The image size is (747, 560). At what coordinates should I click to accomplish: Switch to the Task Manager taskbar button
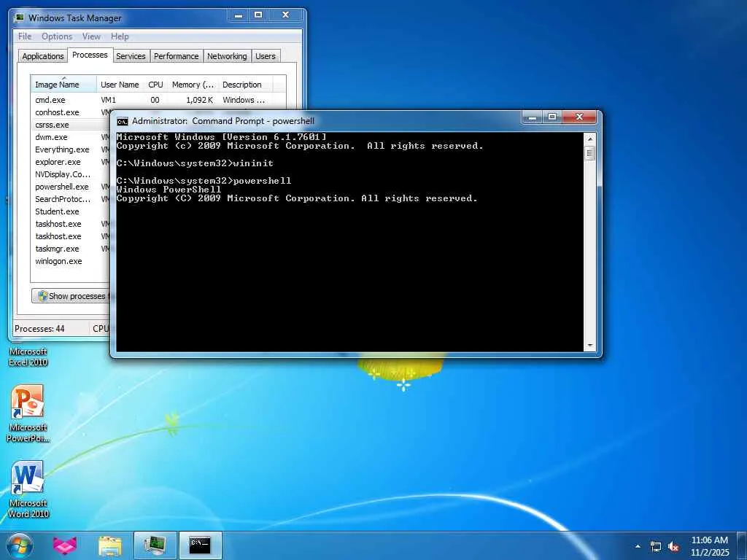pyautogui.click(x=155, y=545)
